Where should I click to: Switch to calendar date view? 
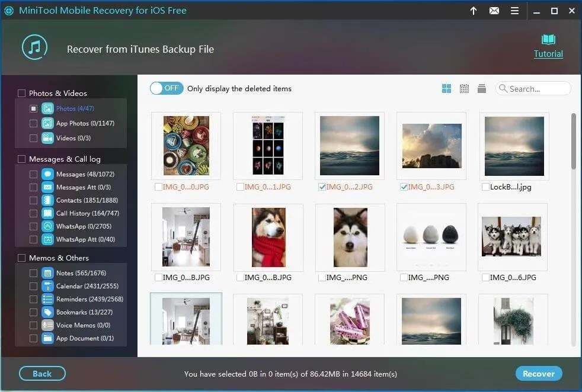coord(464,88)
